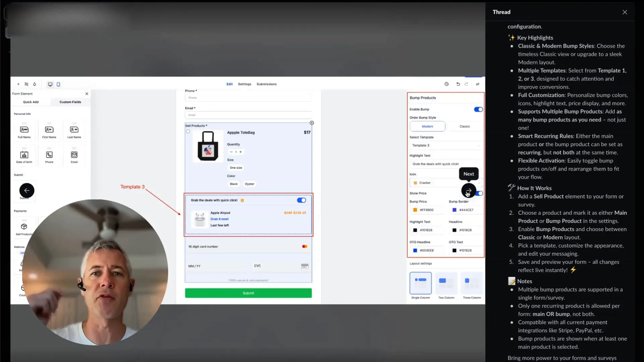Increase quantity with the plus icon
The height and width of the screenshot is (362, 644).
240,152
